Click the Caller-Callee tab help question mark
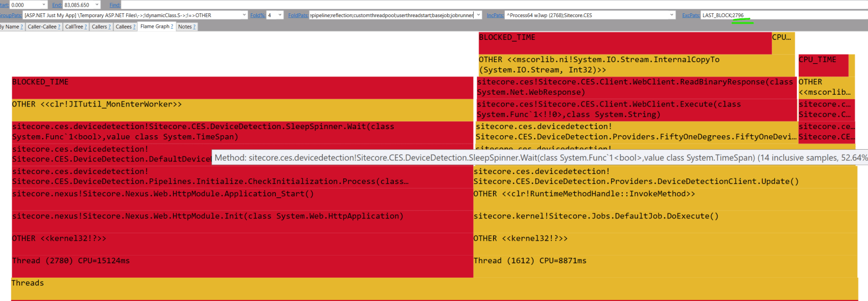This screenshot has width=868, height=301. pos(59,27)
